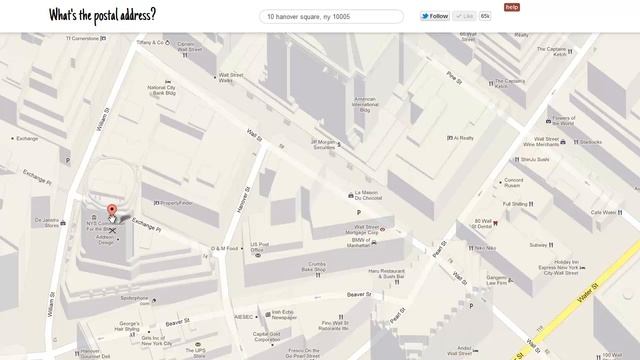Image resolution: width=640 pixels, height=360 pixels.
Task: Click the Twitter Follow button
Action: 435,16
